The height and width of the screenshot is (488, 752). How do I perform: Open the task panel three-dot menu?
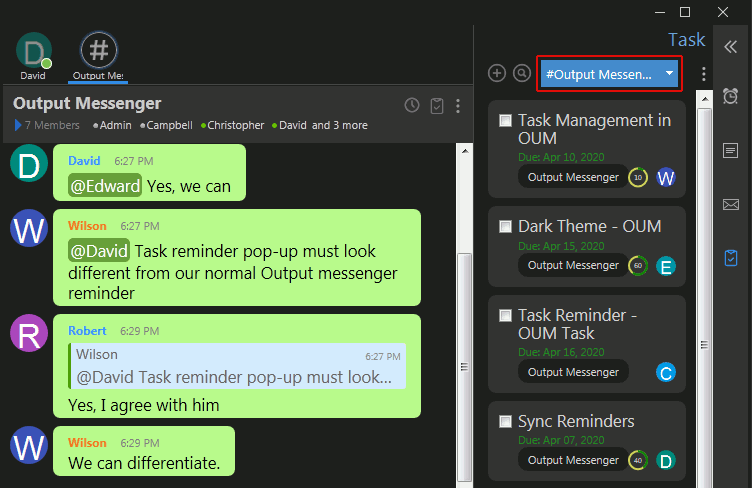pos(704,74)
